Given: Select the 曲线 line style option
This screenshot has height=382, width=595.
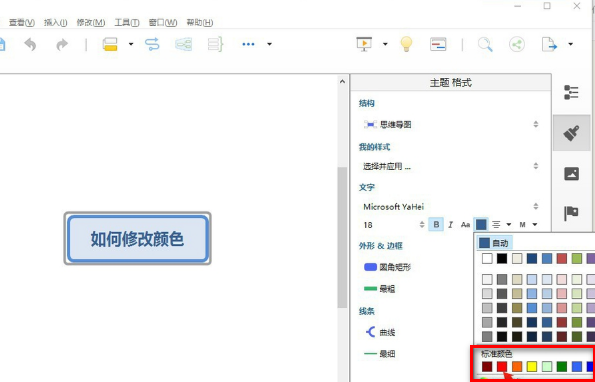Looking at the screenshot, I should pos(380,333).
